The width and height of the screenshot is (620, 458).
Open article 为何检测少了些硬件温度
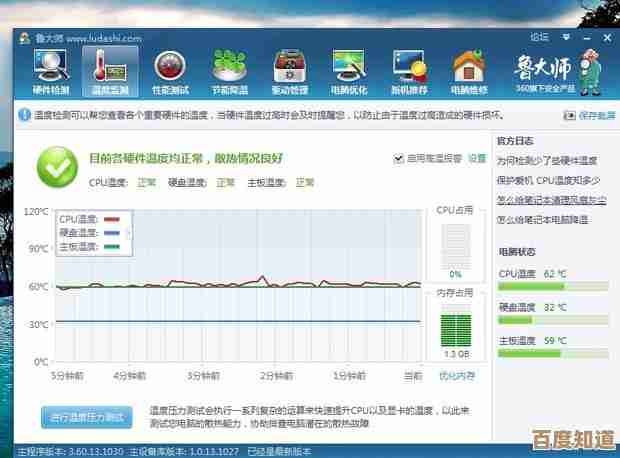click(547, 161)
